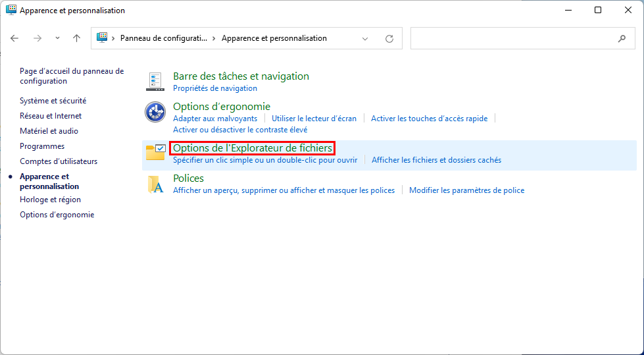Select 'Panneau de configurati...' breadcrumb
The width and height of the screenshot is (644, 355).
click(x=163, y=38)
